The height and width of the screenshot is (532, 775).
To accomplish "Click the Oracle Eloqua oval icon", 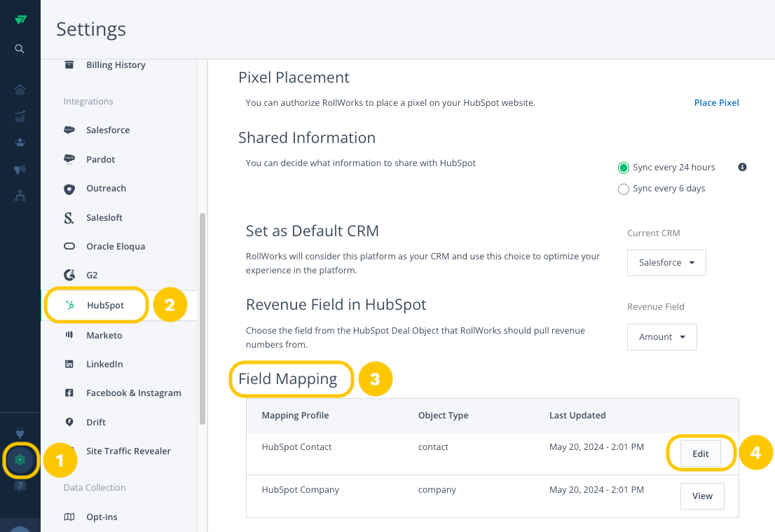I will click(69, 246).
